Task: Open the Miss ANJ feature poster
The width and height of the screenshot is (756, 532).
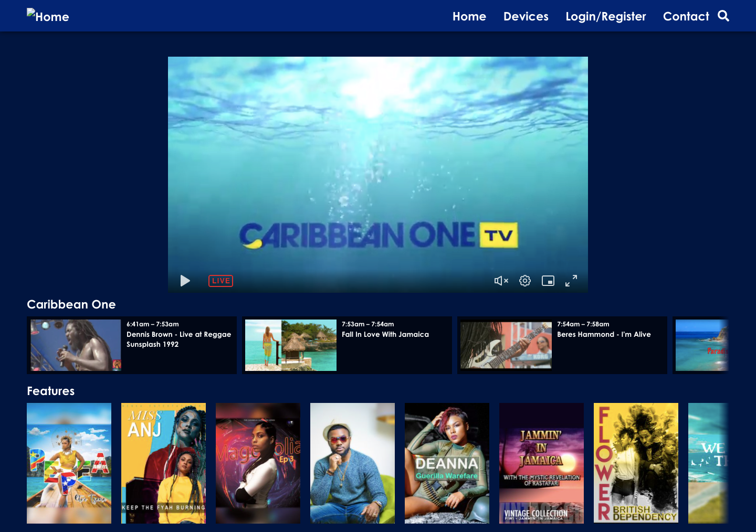Action: [163, 463]
